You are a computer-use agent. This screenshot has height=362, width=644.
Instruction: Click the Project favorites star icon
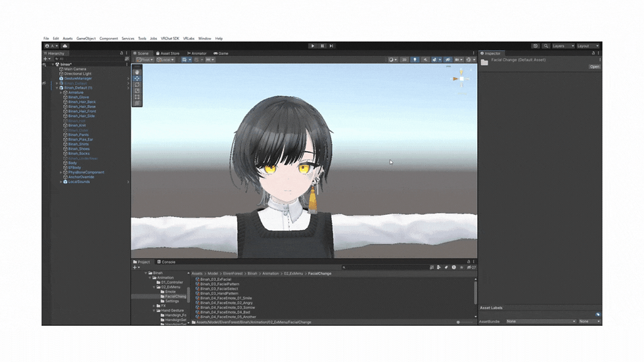pyautogui.click(x=461, y=267)
